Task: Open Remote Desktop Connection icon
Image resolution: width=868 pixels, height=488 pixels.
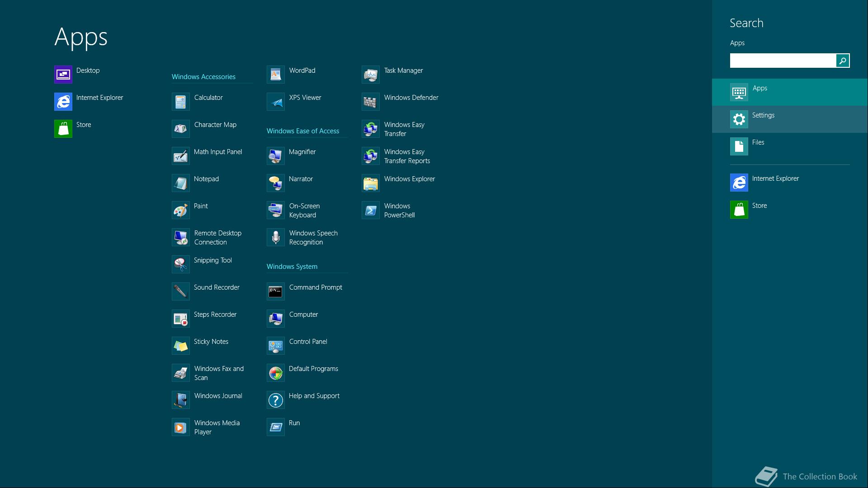Action: coord(181,237)
